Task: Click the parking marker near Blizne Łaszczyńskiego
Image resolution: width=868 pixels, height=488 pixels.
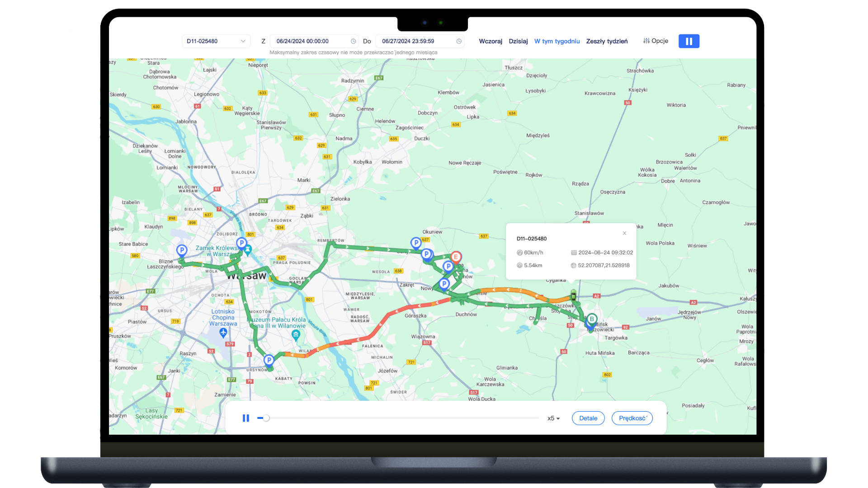Action: 182,250
